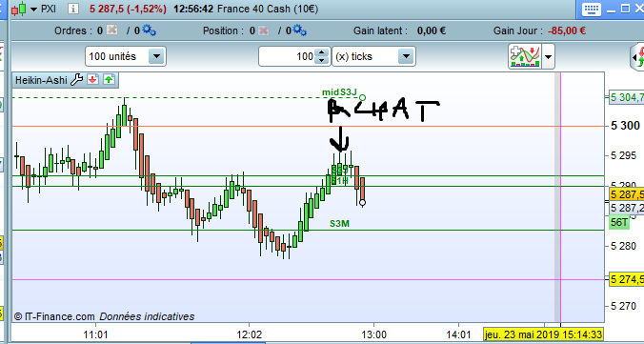Click the 12:02 time axis label
644x344 pixels.
pos(250,334)
